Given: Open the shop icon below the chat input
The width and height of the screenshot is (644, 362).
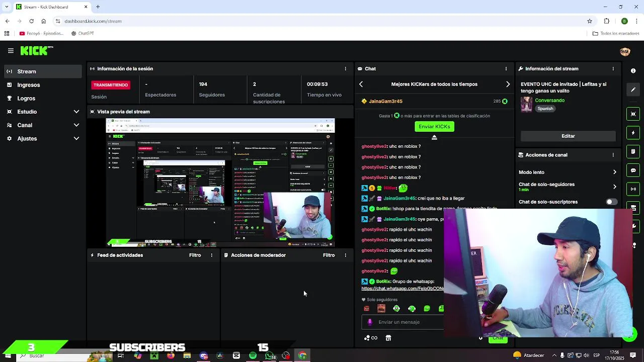Looking at the screenshot, I should tap(388, 338).
